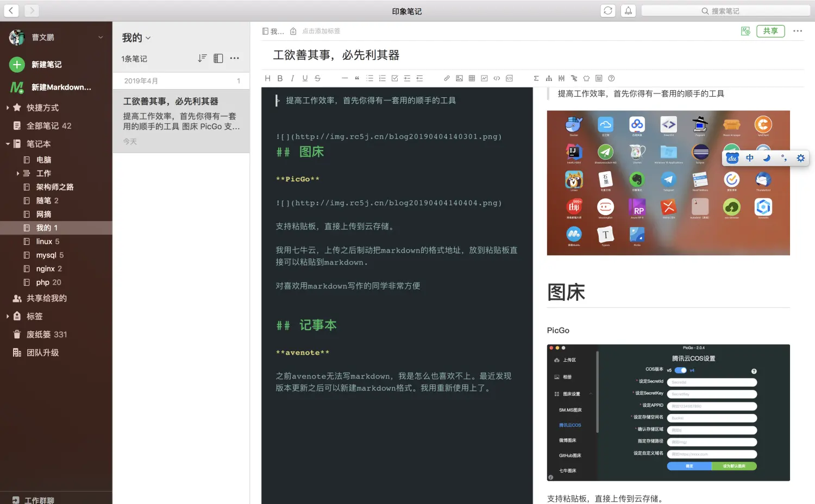
Task: Insert an image via picture icon
Action: click(459, 78)
